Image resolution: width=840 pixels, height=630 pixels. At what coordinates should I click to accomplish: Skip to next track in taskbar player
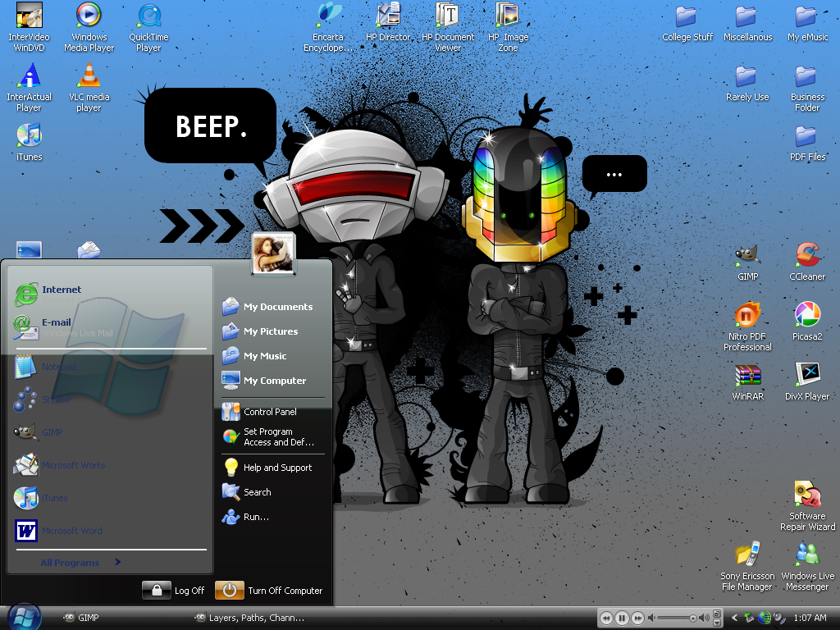[637, 619]
